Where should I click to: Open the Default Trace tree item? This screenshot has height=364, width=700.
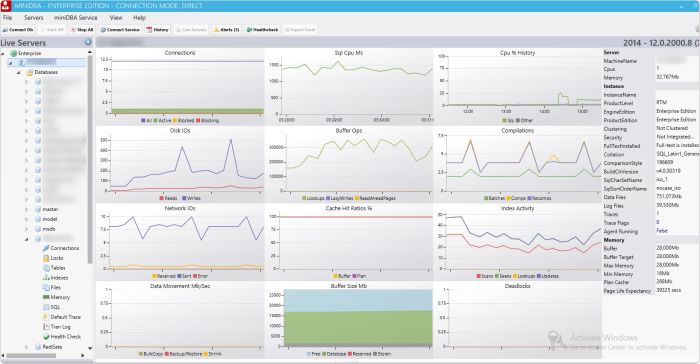tap(66, 317)
